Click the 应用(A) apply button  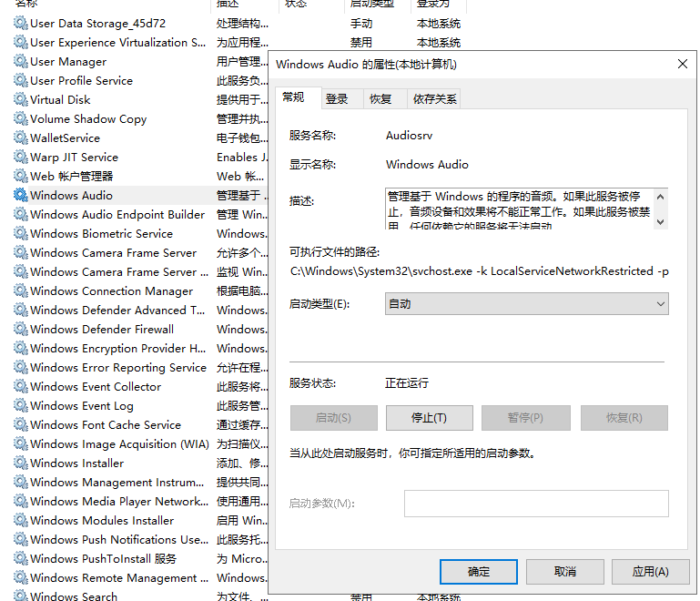click(650, 571)
